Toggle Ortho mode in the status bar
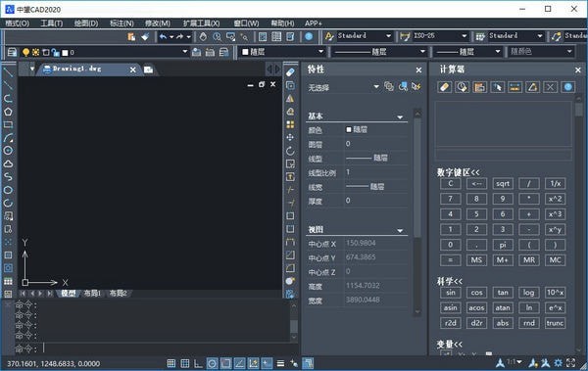The image size is (588, 371). click(198, 363)
